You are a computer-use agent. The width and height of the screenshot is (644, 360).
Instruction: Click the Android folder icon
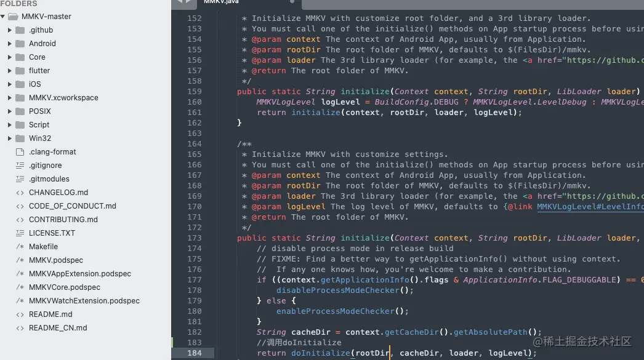20,44
